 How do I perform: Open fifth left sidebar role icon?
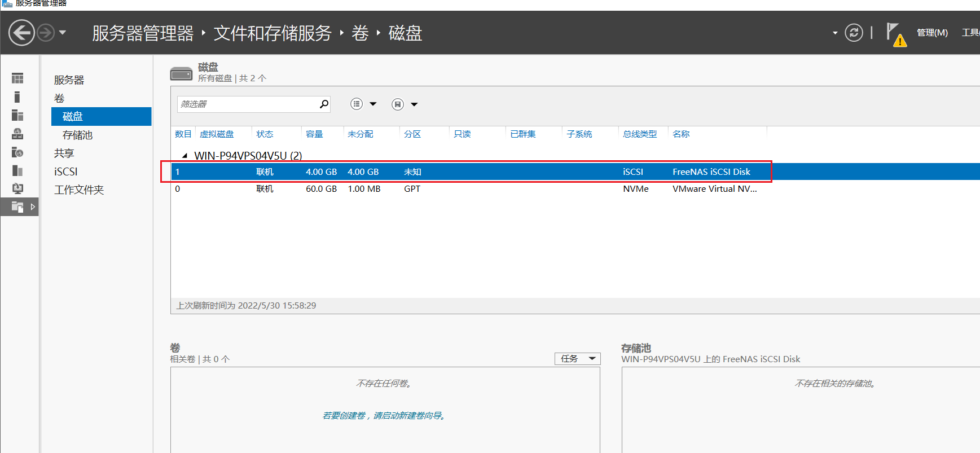17,152
